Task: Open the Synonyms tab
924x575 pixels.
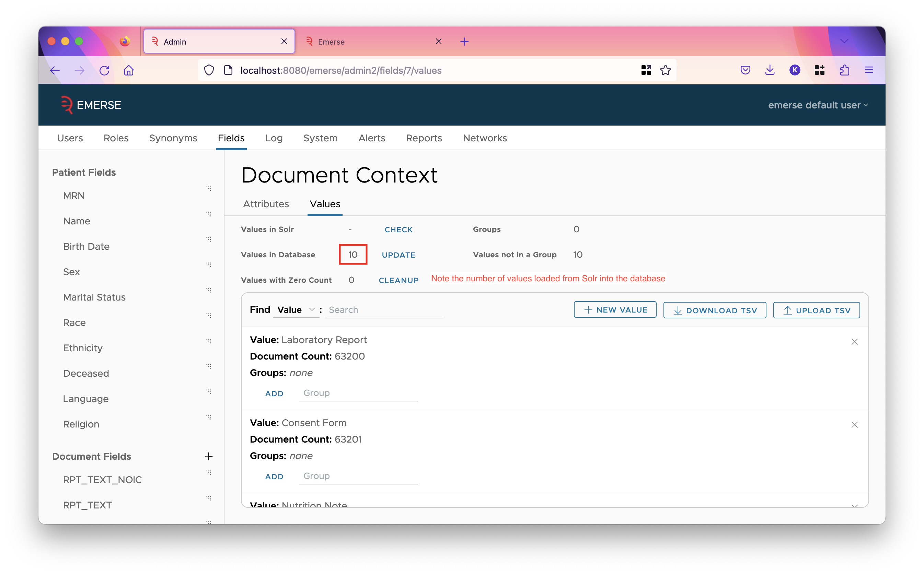Action: tap(173, 138)
